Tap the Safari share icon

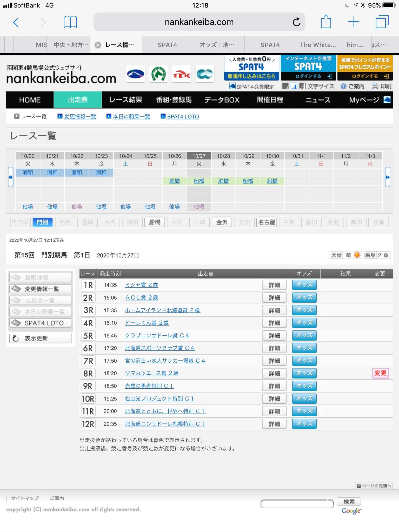tap(326, 22)
